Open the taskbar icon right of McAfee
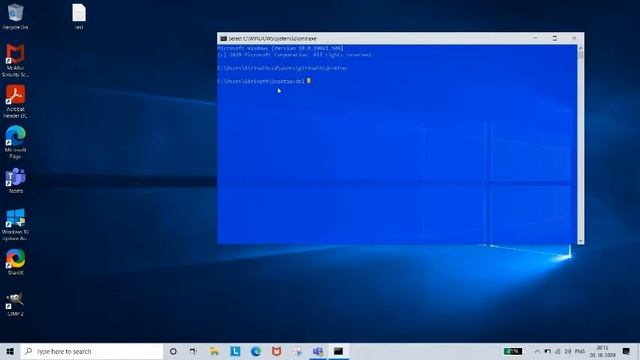The height and width of the screenshot is (360, 640). pyautogui.click(x=298, y=351)
